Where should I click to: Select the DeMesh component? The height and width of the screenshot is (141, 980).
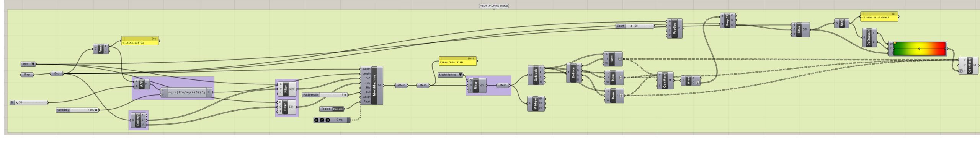coord(536,75)
